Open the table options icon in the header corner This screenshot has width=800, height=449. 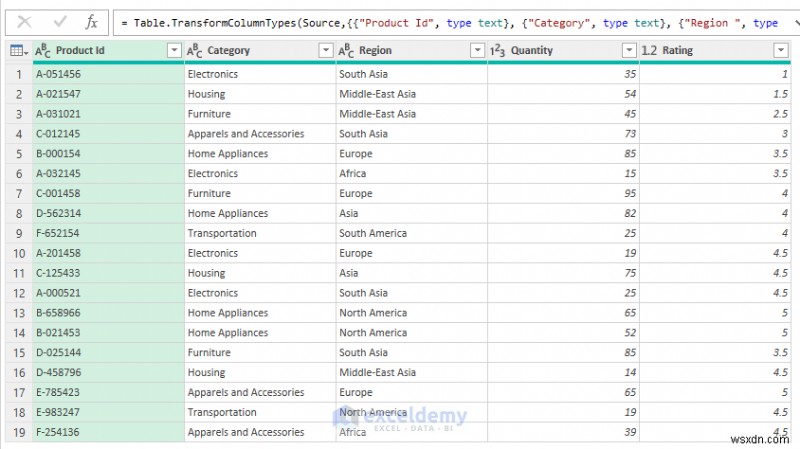(18, 51)
